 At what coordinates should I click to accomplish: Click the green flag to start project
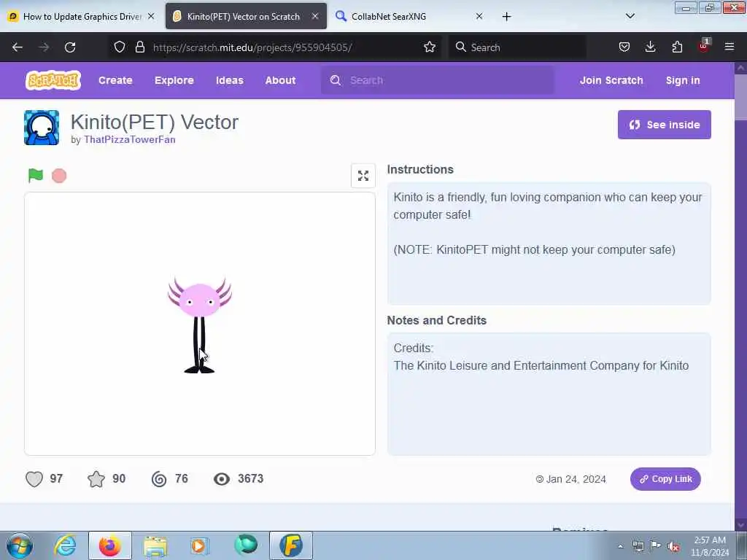[36, 176]
